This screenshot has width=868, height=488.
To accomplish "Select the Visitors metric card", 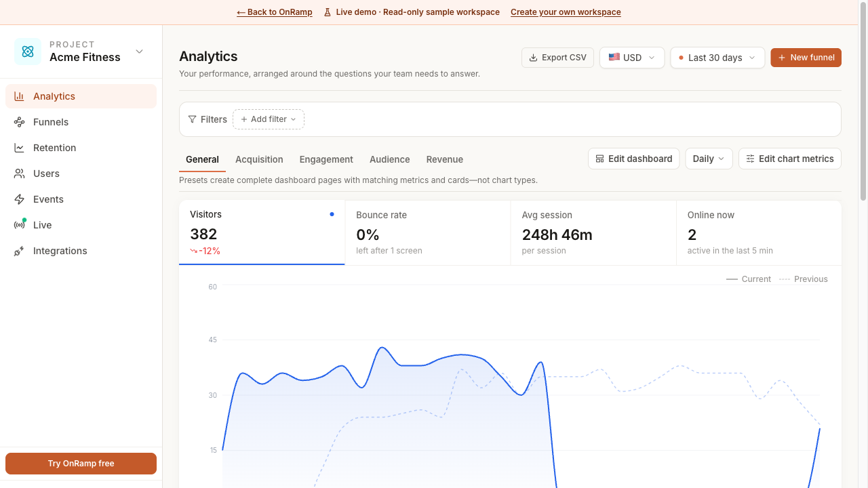I will [x=262, y=232].
